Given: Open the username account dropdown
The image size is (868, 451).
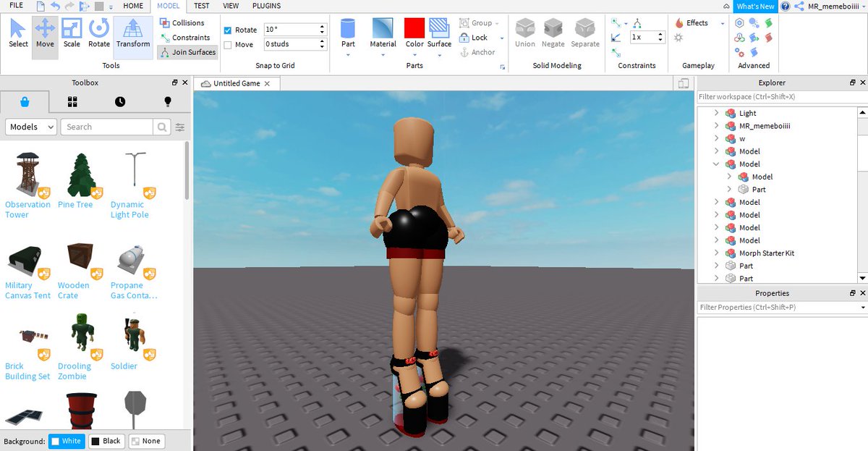Looking at the screenshot, I should click(x=864, y=6).
